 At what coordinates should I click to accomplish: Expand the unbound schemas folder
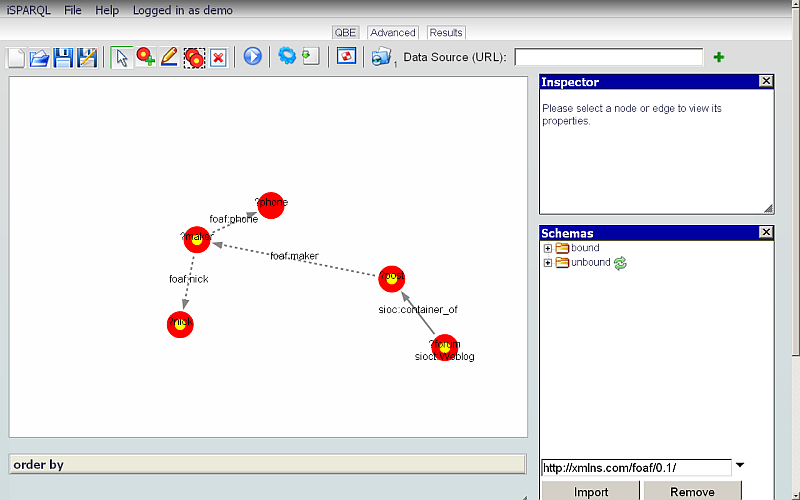547,263
